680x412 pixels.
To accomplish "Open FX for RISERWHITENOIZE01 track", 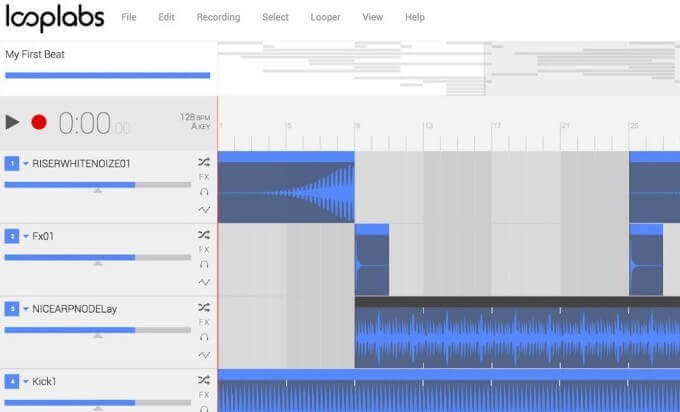I will coord(204,177).
